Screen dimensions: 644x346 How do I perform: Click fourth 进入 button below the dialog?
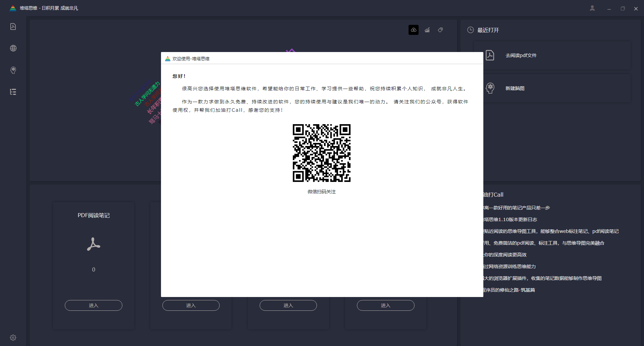coord(386,305)
